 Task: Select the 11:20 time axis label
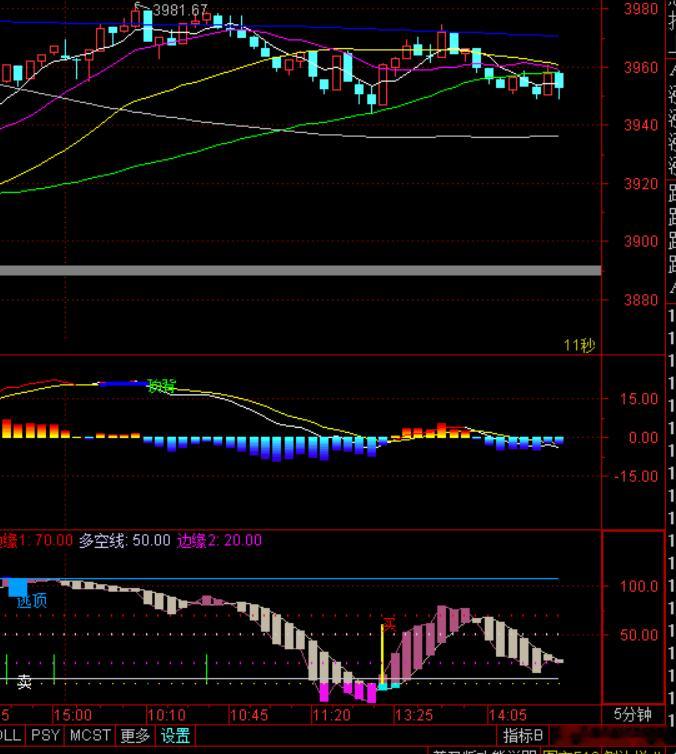click(x=331, y=715)
